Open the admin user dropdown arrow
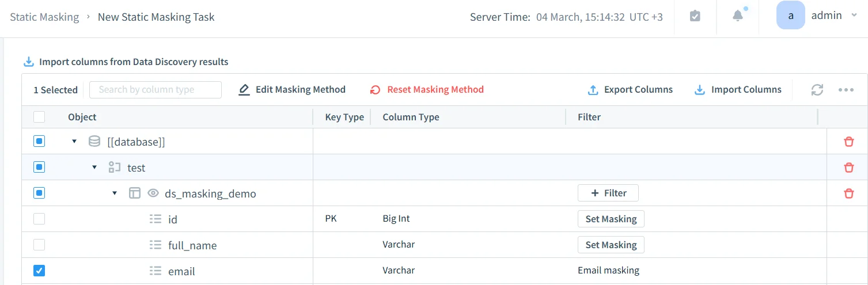 click(854, 16)
